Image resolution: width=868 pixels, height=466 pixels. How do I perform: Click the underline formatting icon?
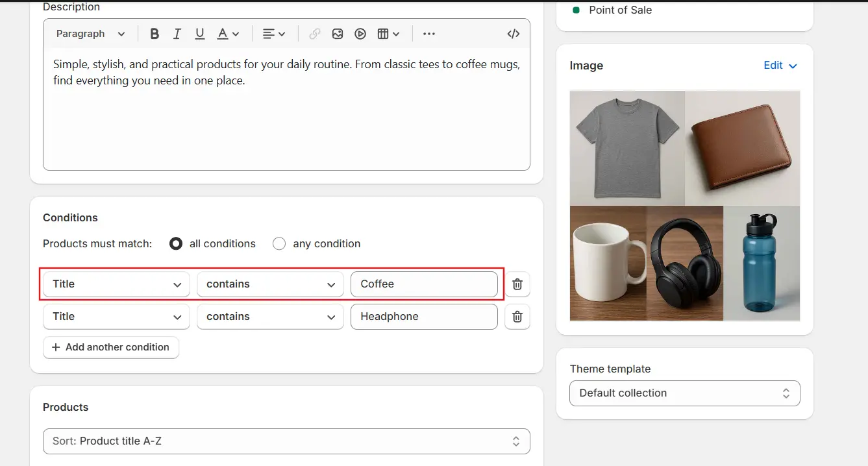point(199,34)
